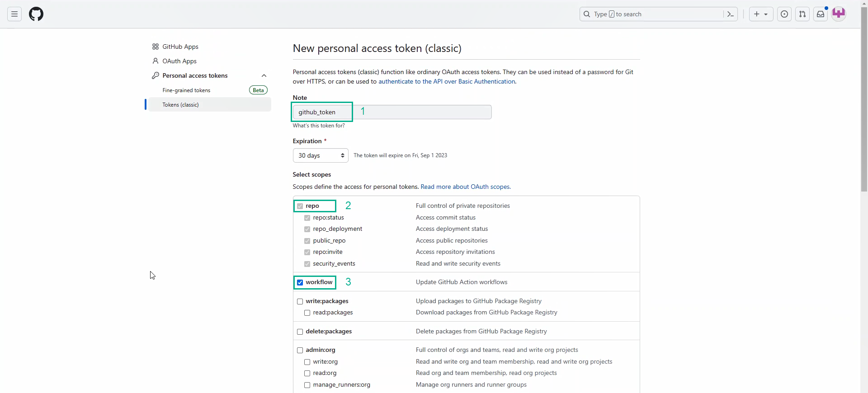Open the Expiration 30 days dropdown

click(x=321, y=155)
